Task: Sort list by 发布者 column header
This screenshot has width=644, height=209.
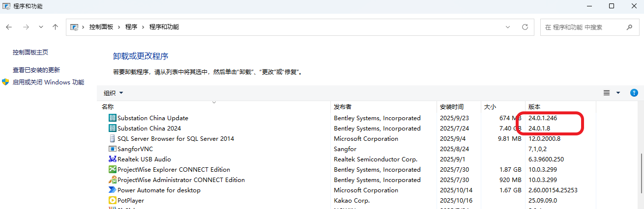Action: pyautogui.click(x=343, y=107)
